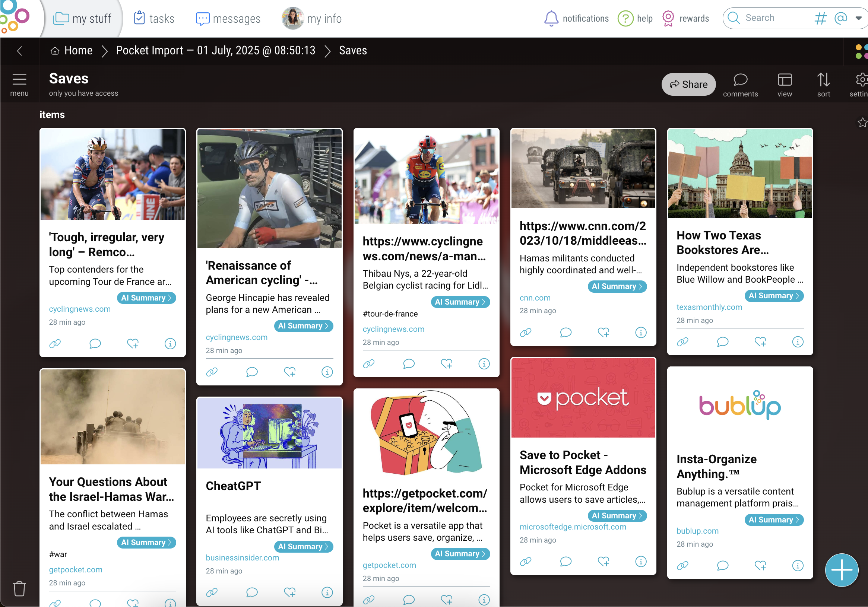Open the comments panel

(740, 85)
